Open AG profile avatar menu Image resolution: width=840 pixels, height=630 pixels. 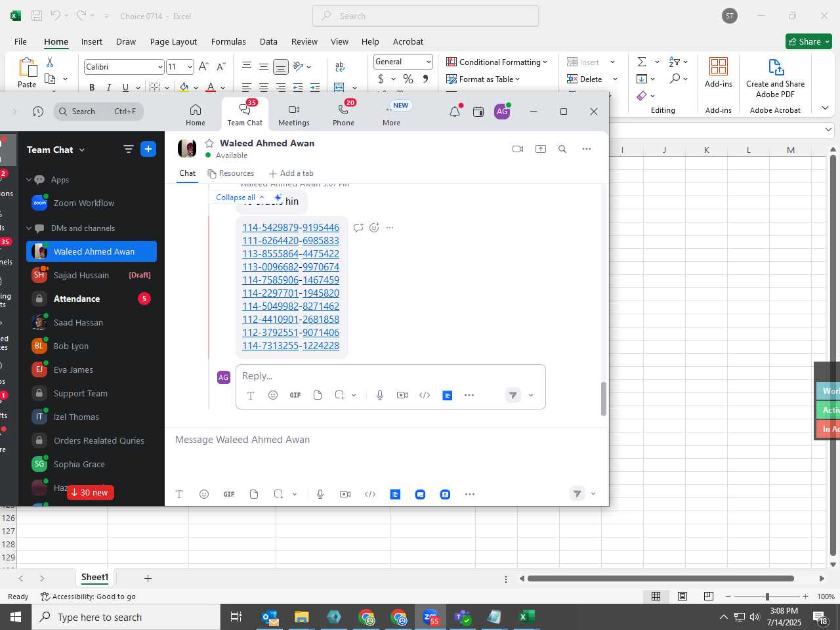pyautogui.click(x=502, y=112)
